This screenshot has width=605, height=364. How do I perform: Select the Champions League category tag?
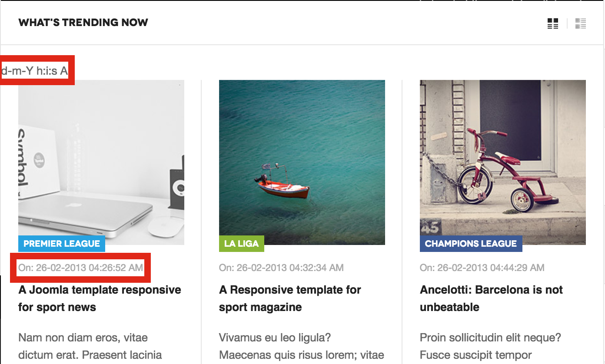click(471, 244)
